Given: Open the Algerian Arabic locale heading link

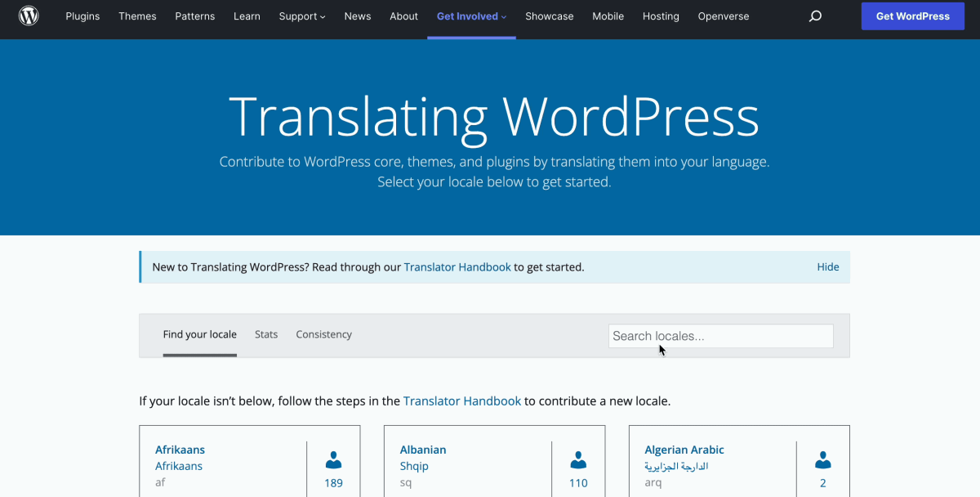Looking at the screenshot, I should click(684, 450).
